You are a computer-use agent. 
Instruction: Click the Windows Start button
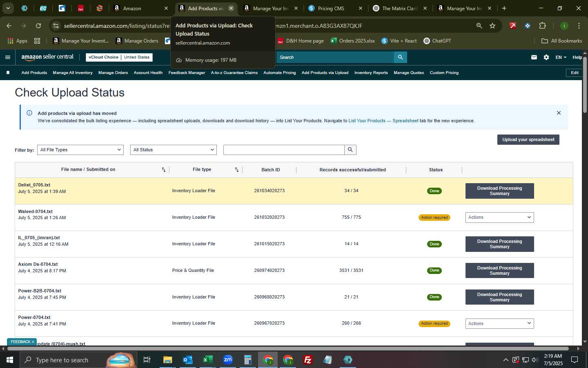(x=10, y=360)
